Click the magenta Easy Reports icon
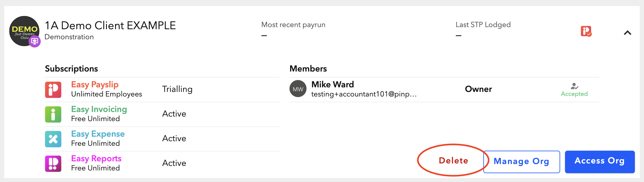This screenshot has width=644, height=182. click(x=53, y=163)
